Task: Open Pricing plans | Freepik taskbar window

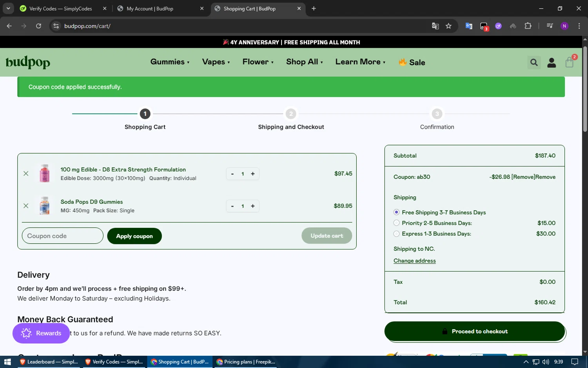Action: pos(246,362)
